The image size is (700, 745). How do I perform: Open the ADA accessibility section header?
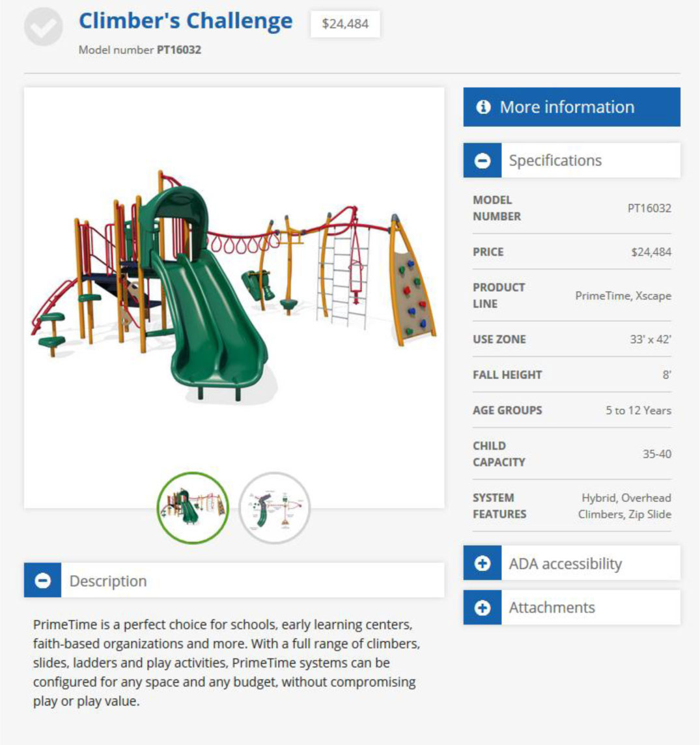pyautogui.click(x=565, y=564)
